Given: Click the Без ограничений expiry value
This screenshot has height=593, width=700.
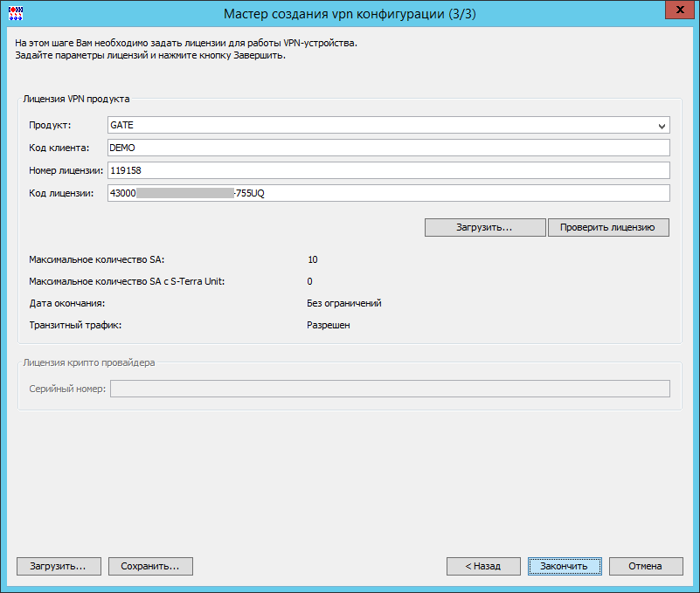Looking at the screenshot, I should coord(344,303).
